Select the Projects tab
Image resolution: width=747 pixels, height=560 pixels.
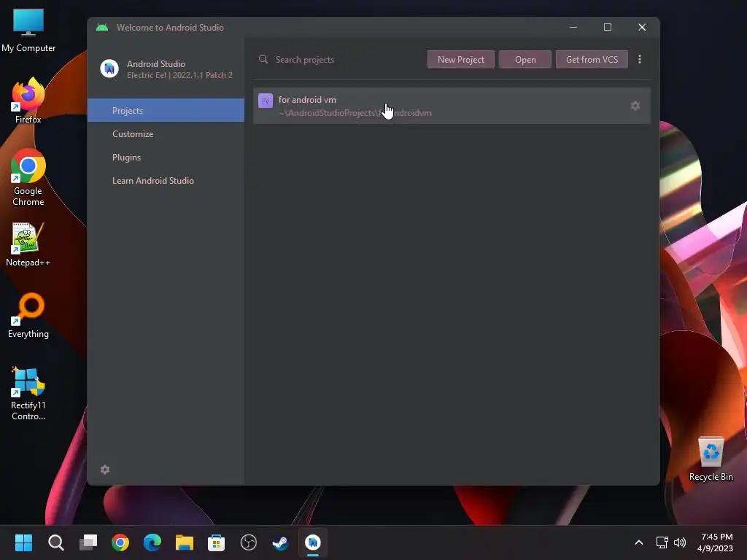pos(166,111)
